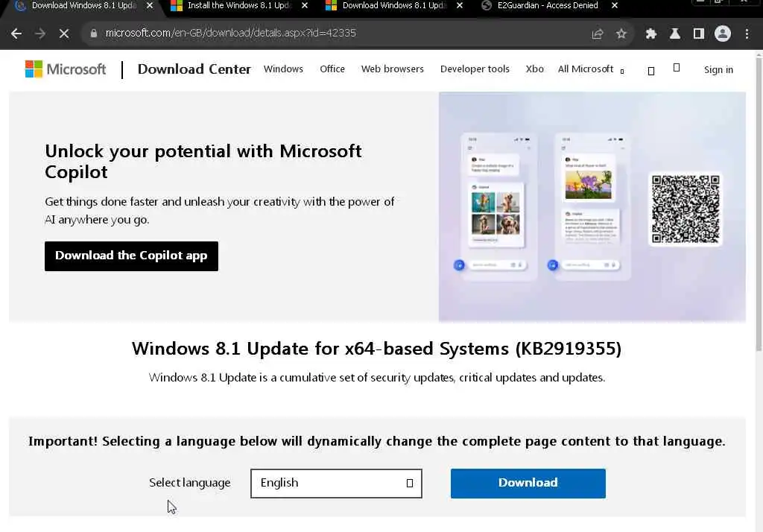Close the first Download Windows 8.1 tab
Screen dimensions: 763x532
pyautogui.click(x=149, y=5)
